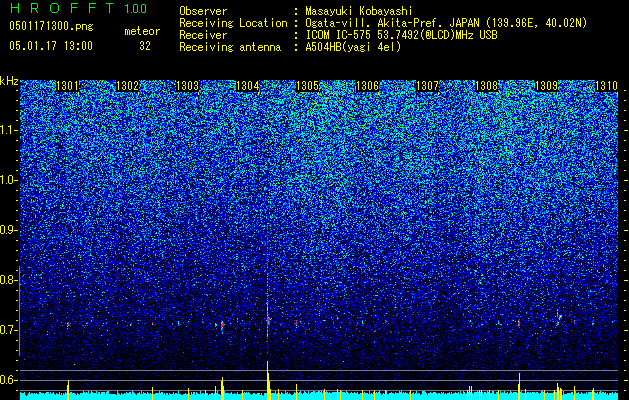Click the 0.8 frequency axis label
This screenshot has height=400, width=629.
pyautogui.click(x=8, y=280)
